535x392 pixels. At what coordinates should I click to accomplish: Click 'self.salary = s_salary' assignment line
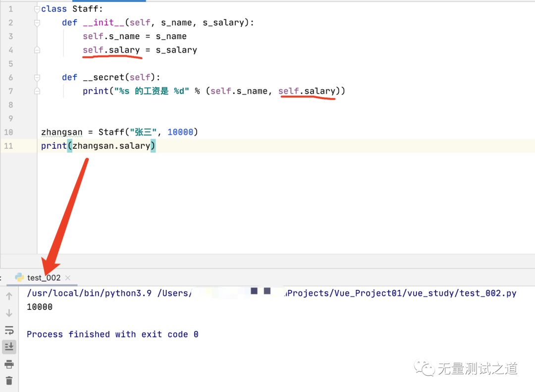[140, 50]
